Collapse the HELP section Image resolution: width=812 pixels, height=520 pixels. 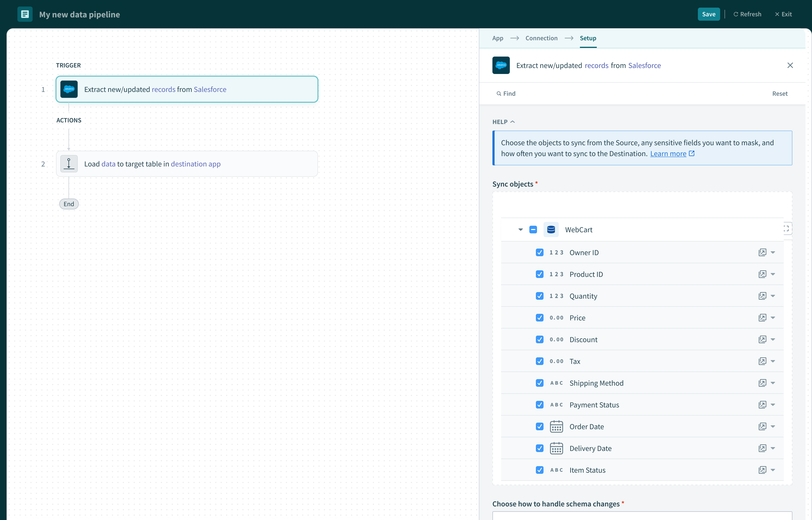click(503, 122)
